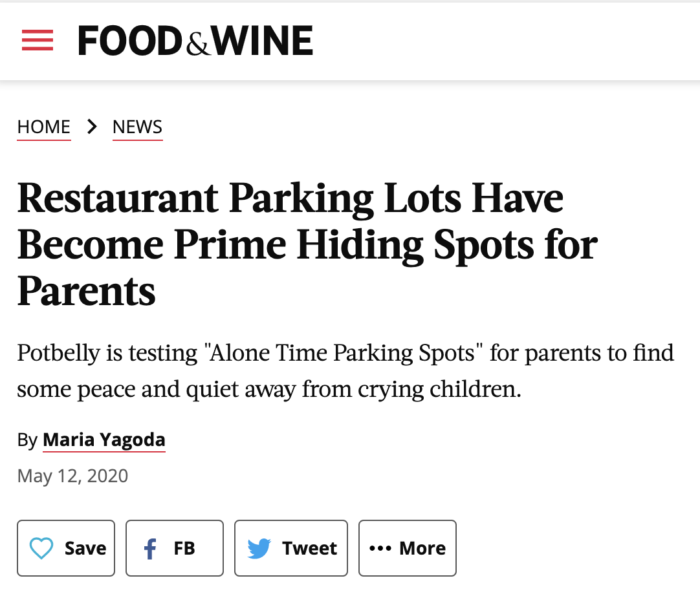This screenshot has width=700, height=596.
Task: Navigate to the NEWS breadcrumb section
Action: [137, 127]
